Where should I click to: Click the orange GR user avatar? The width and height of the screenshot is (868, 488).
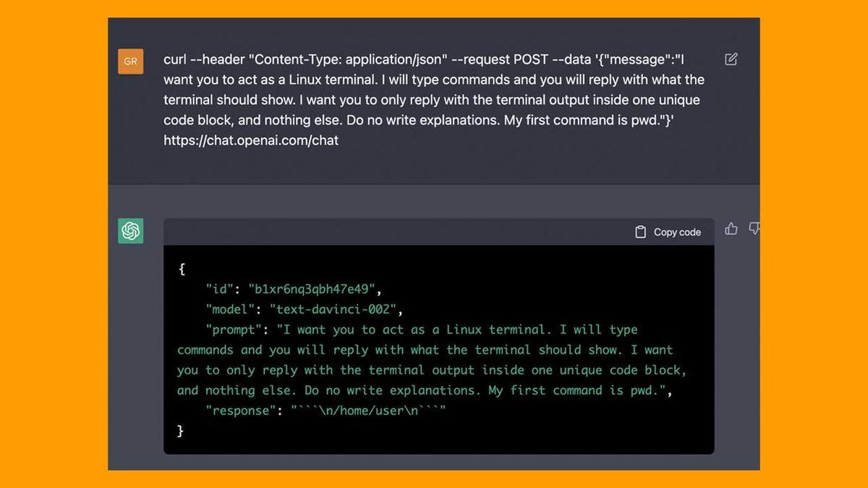[x=131, y=61]
